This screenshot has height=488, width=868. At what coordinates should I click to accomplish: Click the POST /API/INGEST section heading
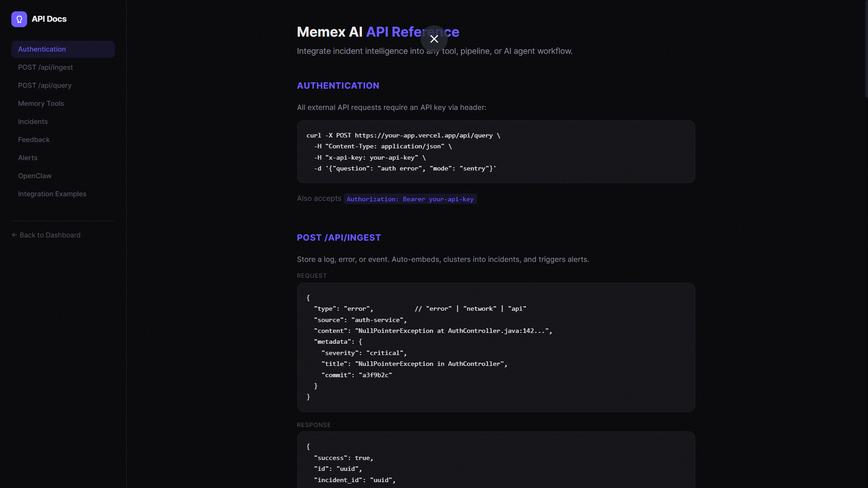[x=339, y=238]
